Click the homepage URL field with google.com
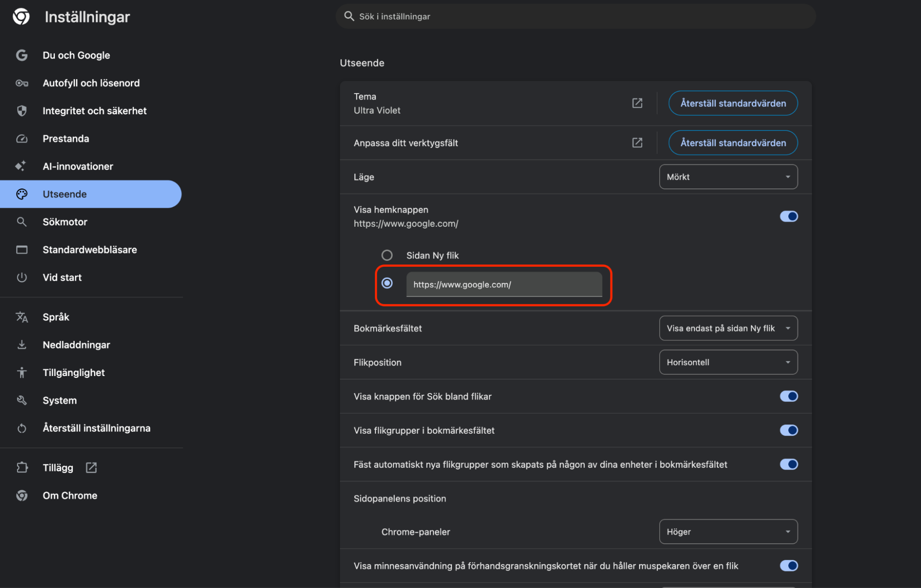This screenshot has height=588, width=921. click(x=504, y=284)
